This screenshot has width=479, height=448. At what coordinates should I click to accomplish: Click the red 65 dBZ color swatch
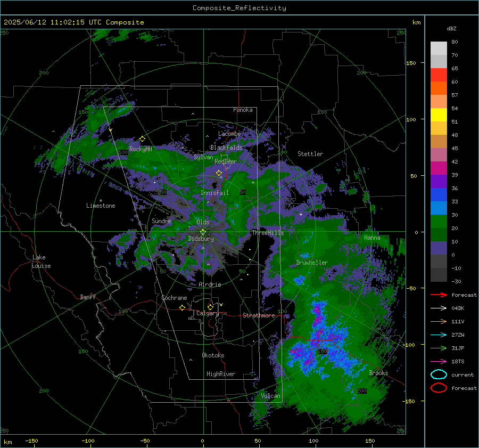pyautogui.click(x=439, y=75)
